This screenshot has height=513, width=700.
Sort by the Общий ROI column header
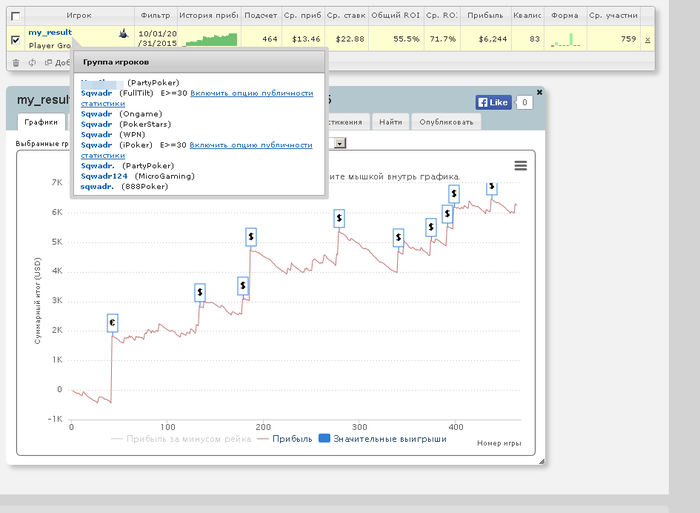[396, 16]
